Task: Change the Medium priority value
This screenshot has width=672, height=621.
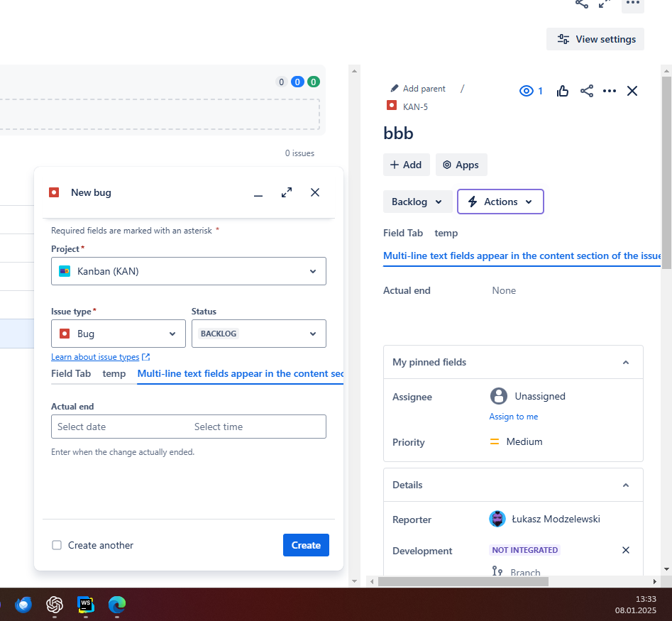Action: tap(516, 442)
